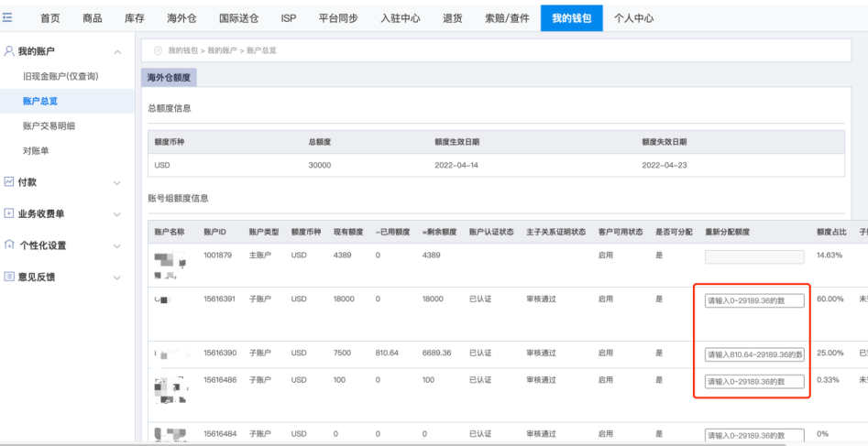Click 我的钱包 in the breadcrumb
This screenshot has height=446, width=868.
click(182, 51)
